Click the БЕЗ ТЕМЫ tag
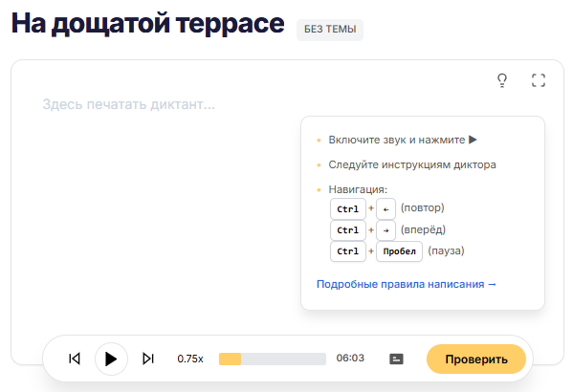 point(330,30)
